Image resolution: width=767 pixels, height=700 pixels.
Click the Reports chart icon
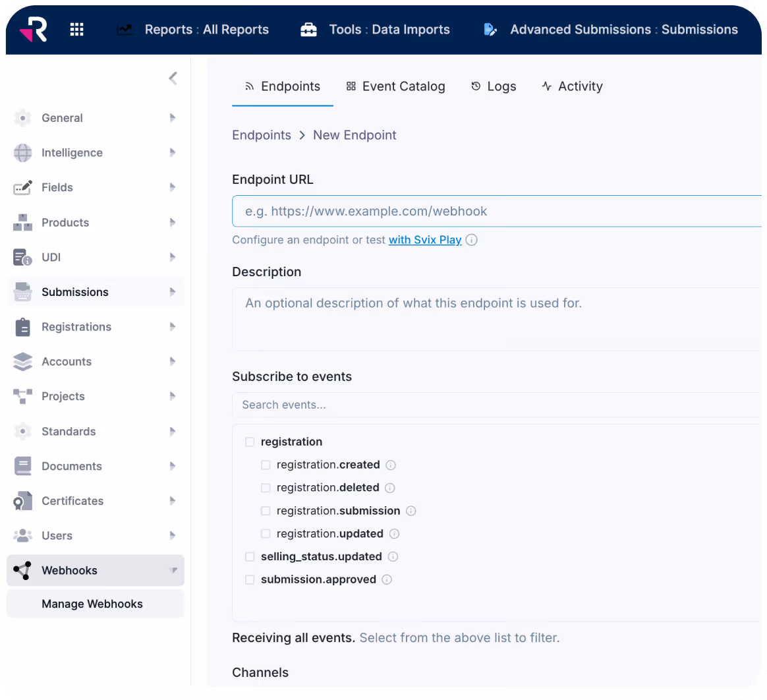pyautogui.click(x=125, y=30)
